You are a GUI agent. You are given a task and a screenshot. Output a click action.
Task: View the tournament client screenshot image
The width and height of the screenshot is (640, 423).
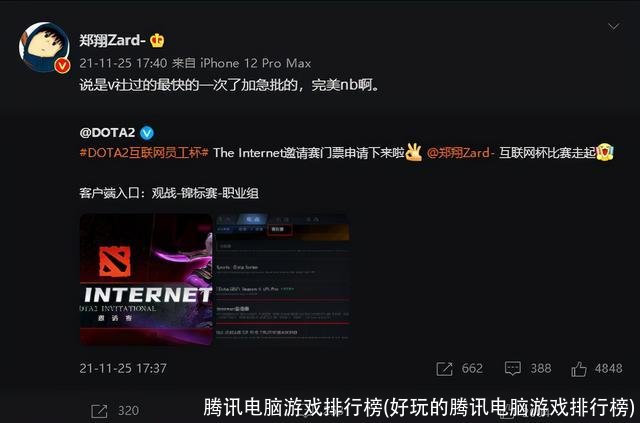coord(282,279)
